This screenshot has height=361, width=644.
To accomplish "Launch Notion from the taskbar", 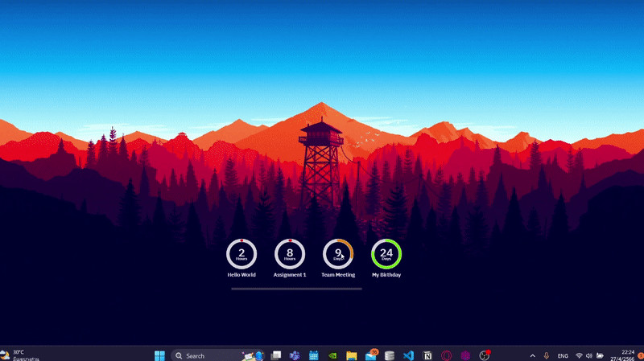I will point(427,355).
